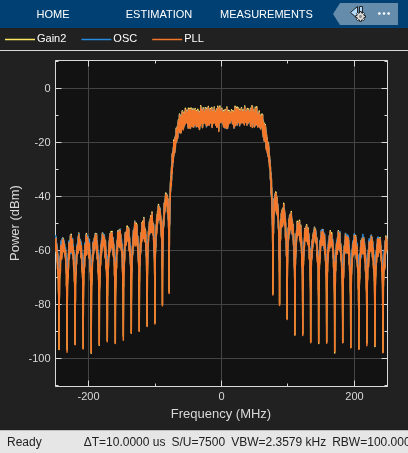Click the gear settings icon in toolstrip
This screenshot has width=408, height=453.
[358, 14]
